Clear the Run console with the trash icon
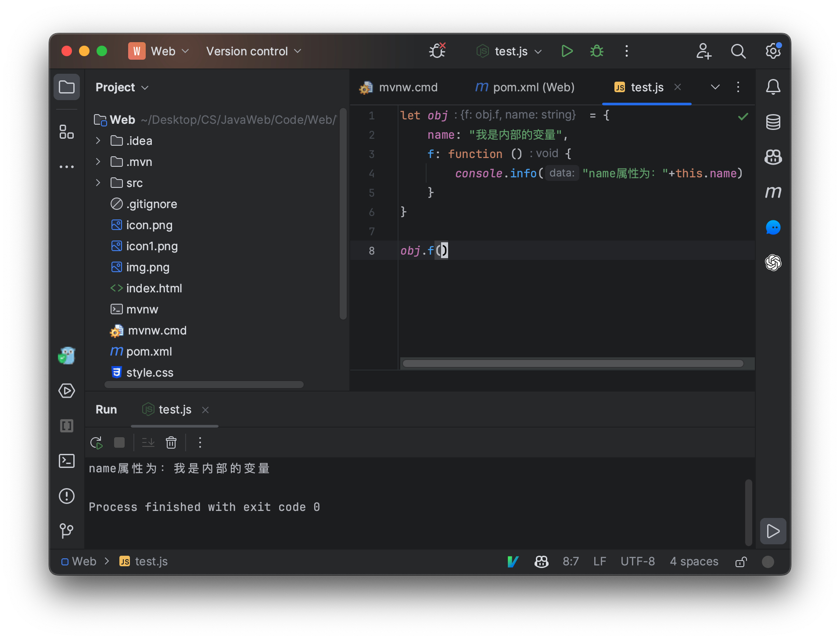The height and width of the screenshot is (640, 840). click(x=171, y=442)
